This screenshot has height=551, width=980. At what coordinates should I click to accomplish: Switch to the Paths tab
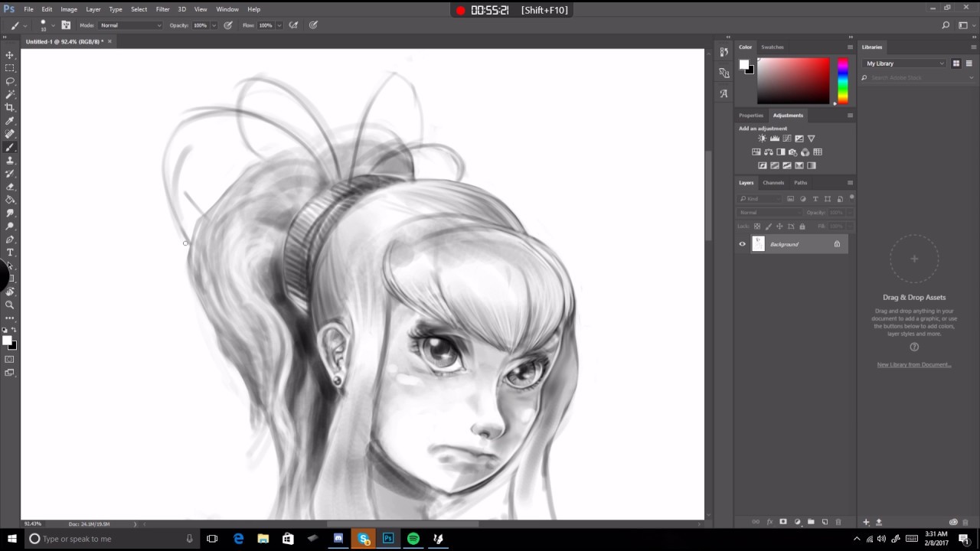800,183
